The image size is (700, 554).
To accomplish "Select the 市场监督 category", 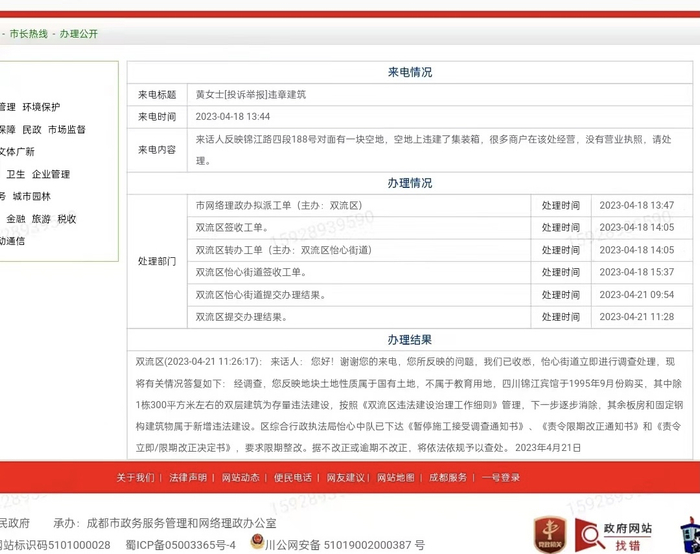I will (x=67, y=129).
